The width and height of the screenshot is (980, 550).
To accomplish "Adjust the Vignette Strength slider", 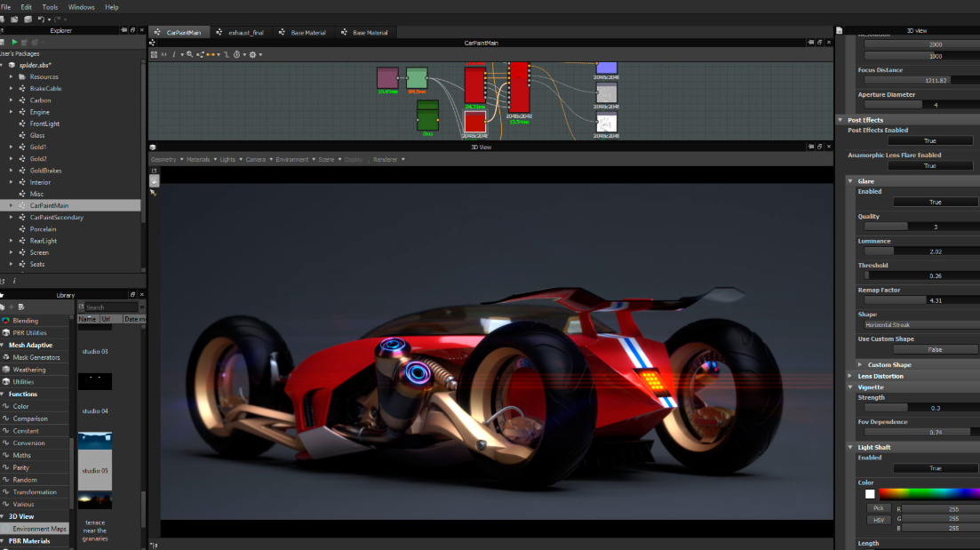I will tap(922, 408).
